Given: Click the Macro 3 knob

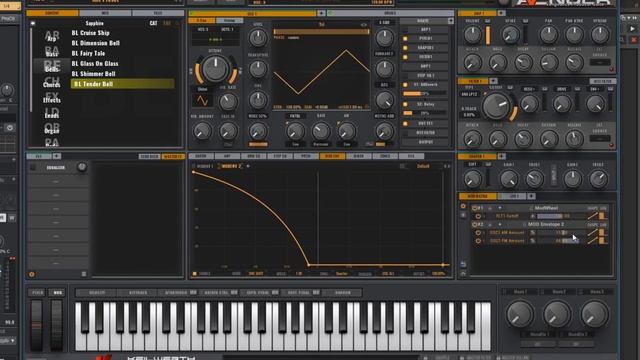Looking at the screenshot, I should point(595,314).
